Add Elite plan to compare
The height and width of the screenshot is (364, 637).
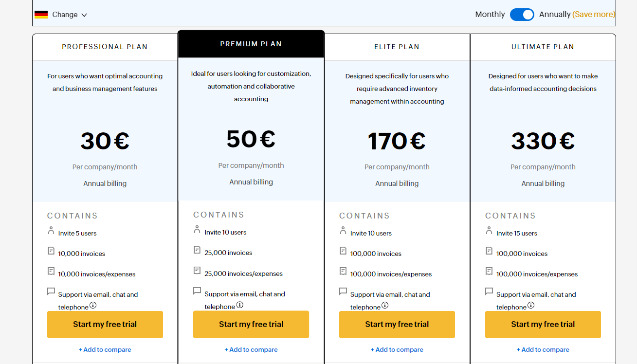(397, 349)
